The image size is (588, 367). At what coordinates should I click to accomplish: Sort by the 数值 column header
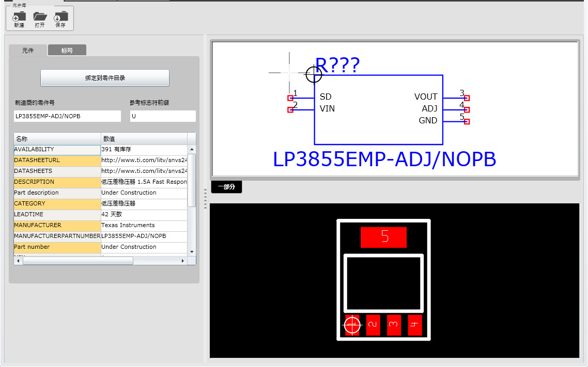[144, 138]
